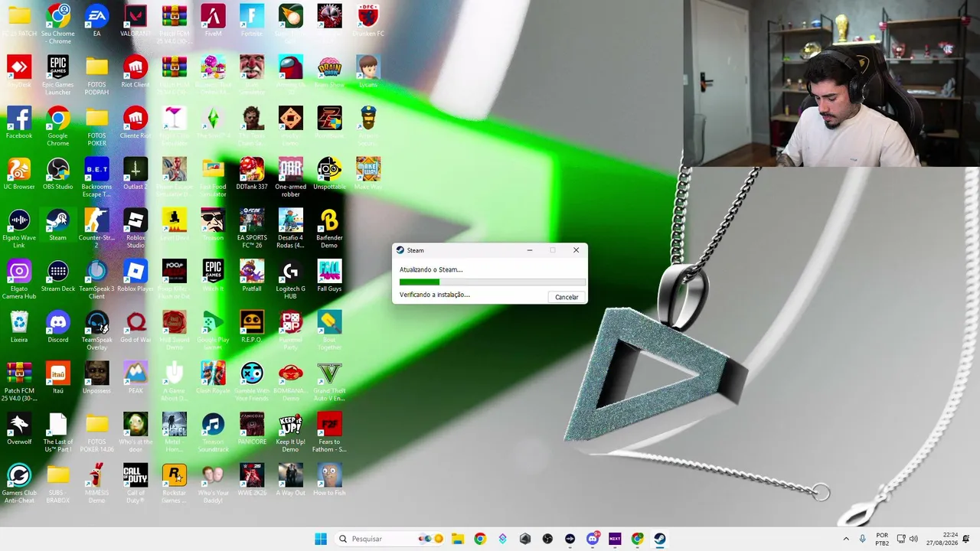The image size is (980, 551).
Task: Select the WWE 2K26 desktop icon
Action: 252,480
